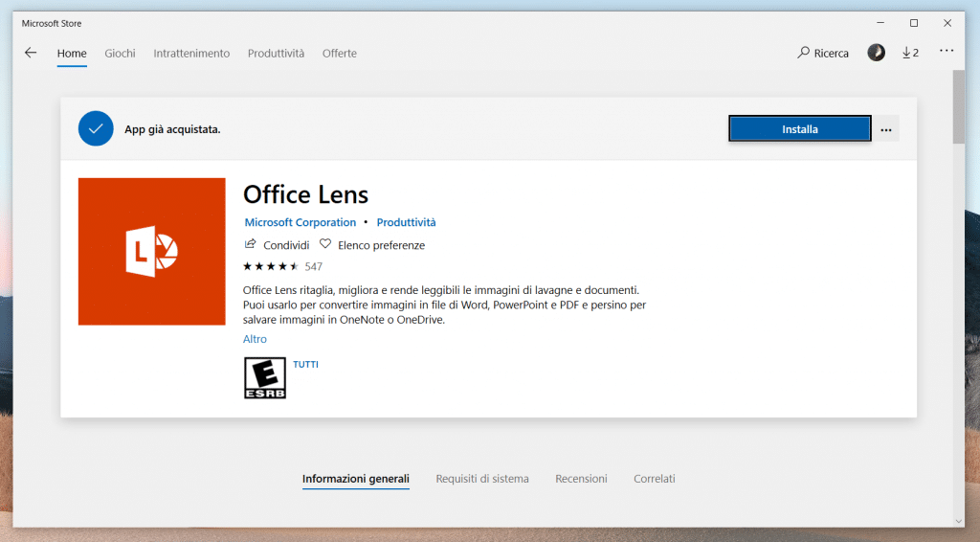Open the Microsoft Corporation publisher link
This screenshot has height=542, width=980.
[x=300, y=222]
